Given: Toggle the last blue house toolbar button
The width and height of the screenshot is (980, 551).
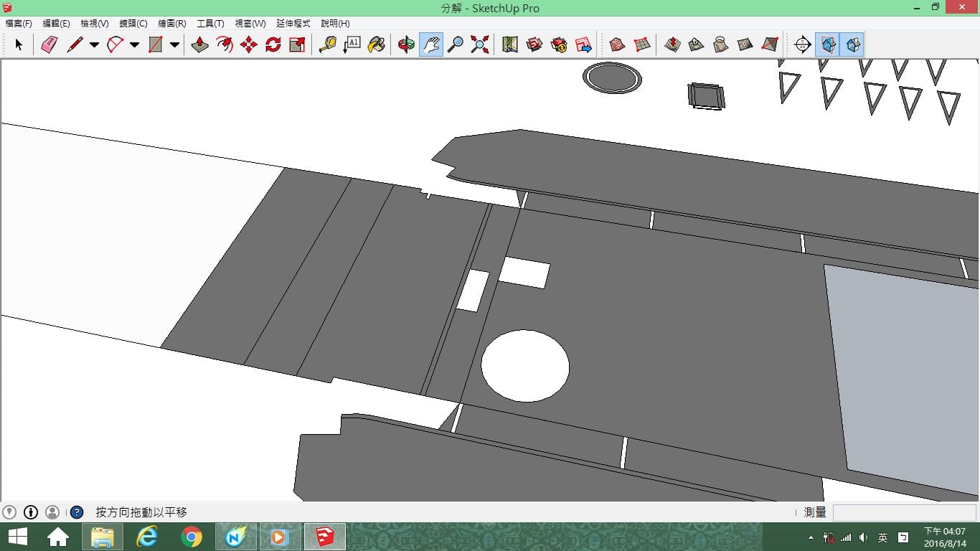Looking at the screenshot, I should click(852, 44).
